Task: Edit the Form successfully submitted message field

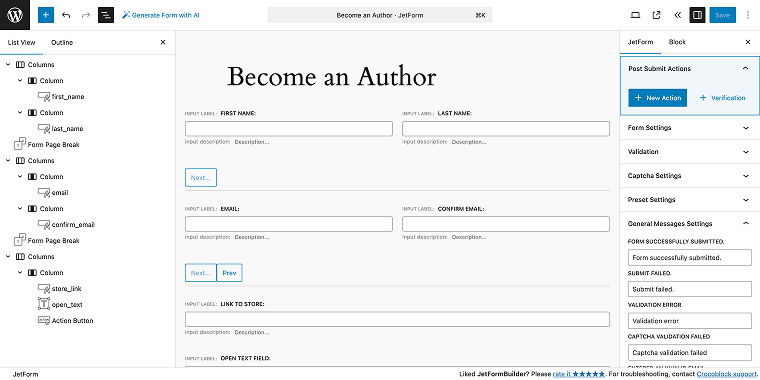Action: pyautogui.click(x=690, y=257)
